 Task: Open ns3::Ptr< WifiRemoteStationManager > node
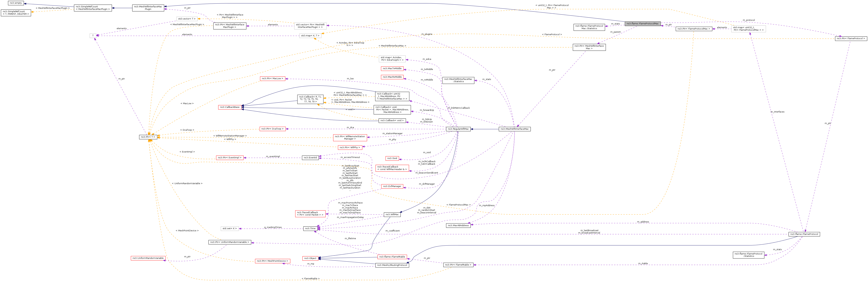pyautogui.click(x=350, y=138)
